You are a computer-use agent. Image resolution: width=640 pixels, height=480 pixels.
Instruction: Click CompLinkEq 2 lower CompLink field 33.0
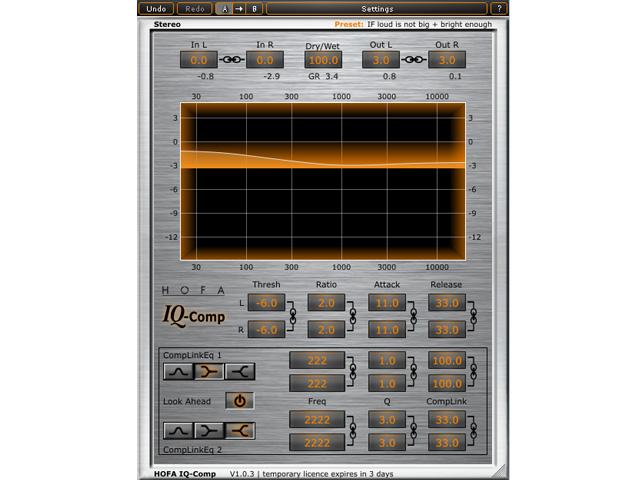click(447, 442)
